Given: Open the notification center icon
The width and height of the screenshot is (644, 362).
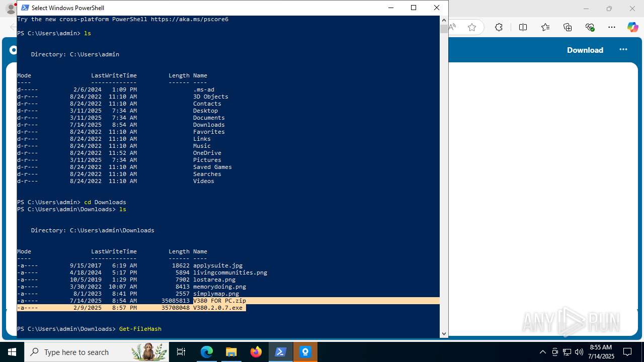Looking at the screenshot, I should point(627,352).
